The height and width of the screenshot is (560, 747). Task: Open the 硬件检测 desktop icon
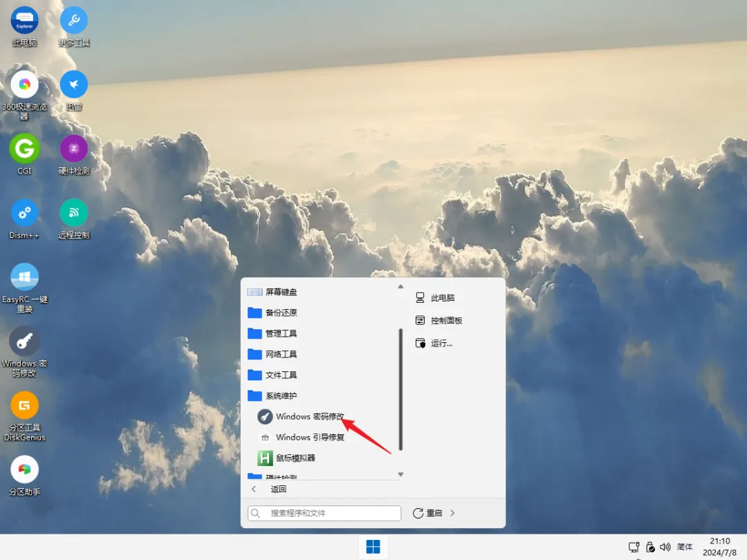(74, 155)
